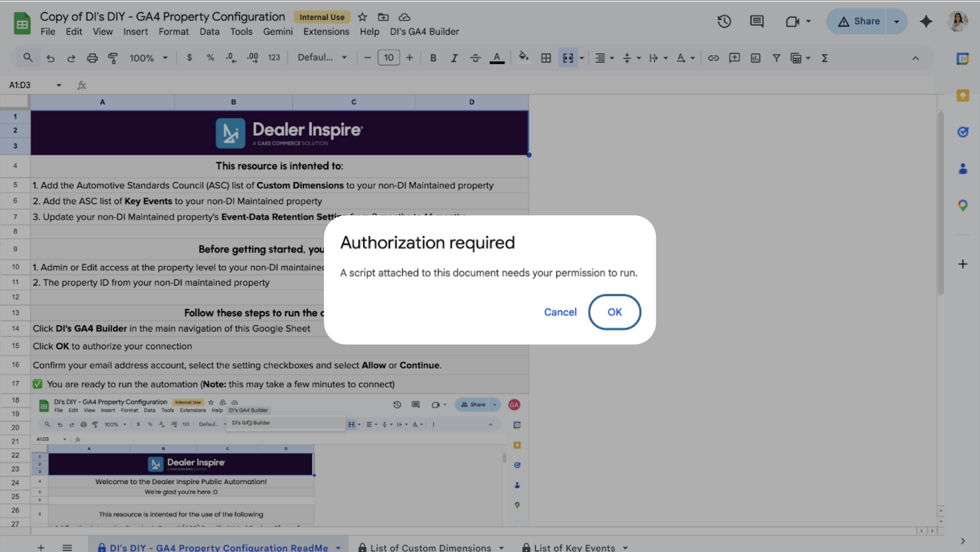Toggle strikethrough formatting

475,58
